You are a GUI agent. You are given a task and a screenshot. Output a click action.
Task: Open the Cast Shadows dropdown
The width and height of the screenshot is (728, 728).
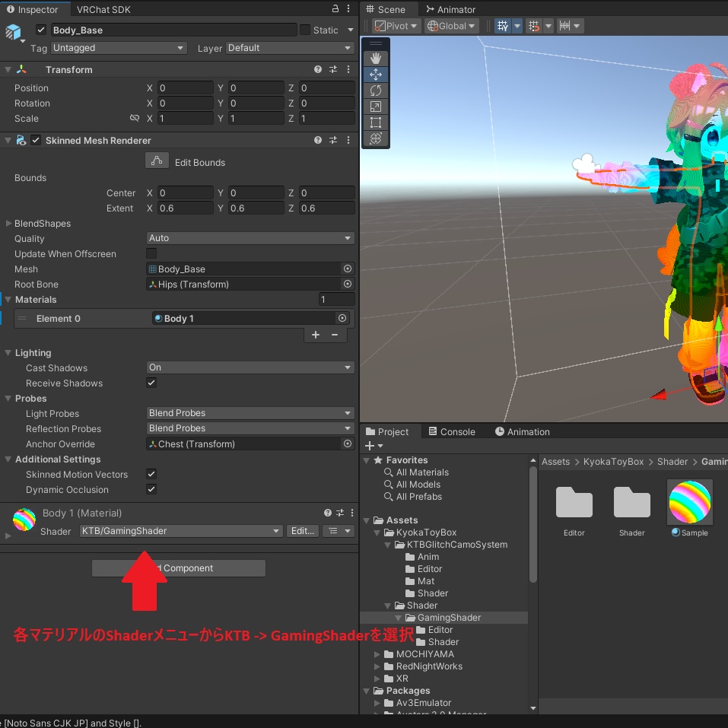click(x=251, y=367)
